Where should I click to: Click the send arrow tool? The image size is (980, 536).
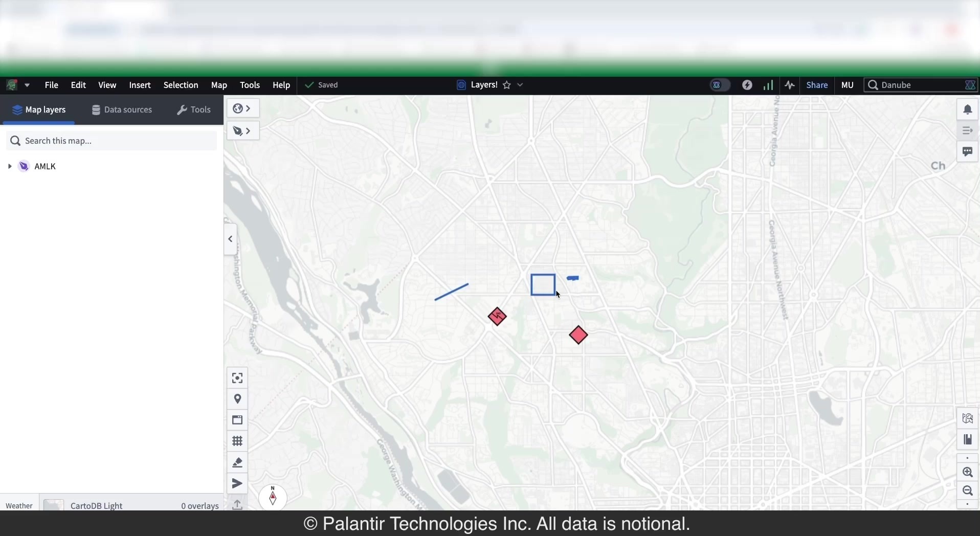[237, 483]
